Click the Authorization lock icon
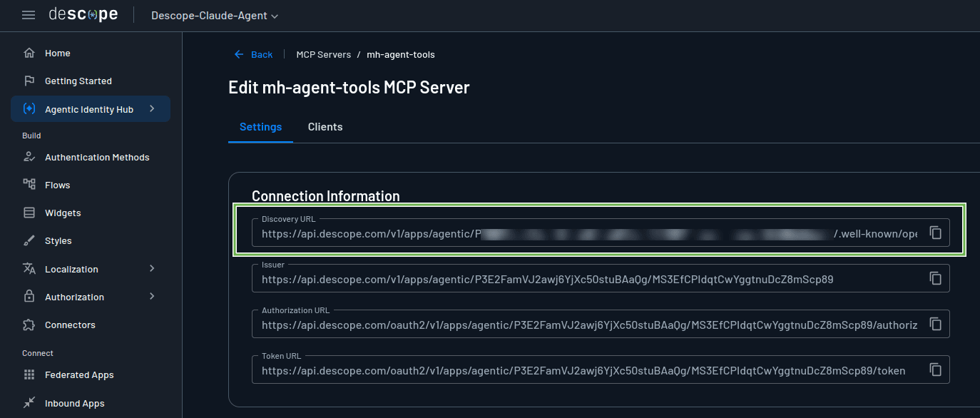The height and width of the screenshot is (418, 980). pos(29,297)
